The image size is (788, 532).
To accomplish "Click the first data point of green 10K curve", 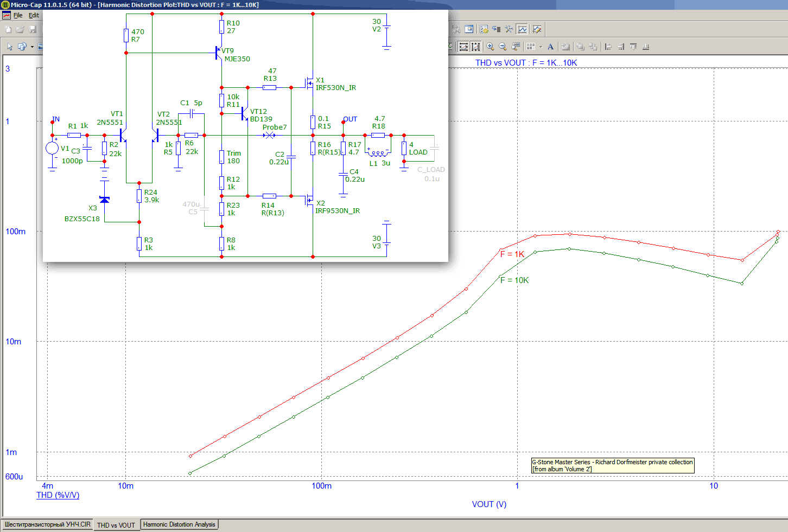I will (x=190, y=473).
